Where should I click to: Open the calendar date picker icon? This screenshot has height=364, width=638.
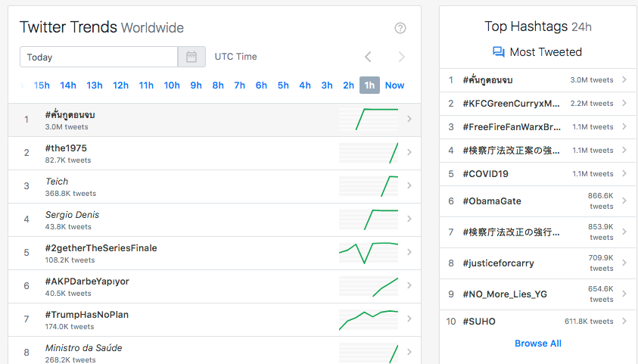tap(191, 57)
